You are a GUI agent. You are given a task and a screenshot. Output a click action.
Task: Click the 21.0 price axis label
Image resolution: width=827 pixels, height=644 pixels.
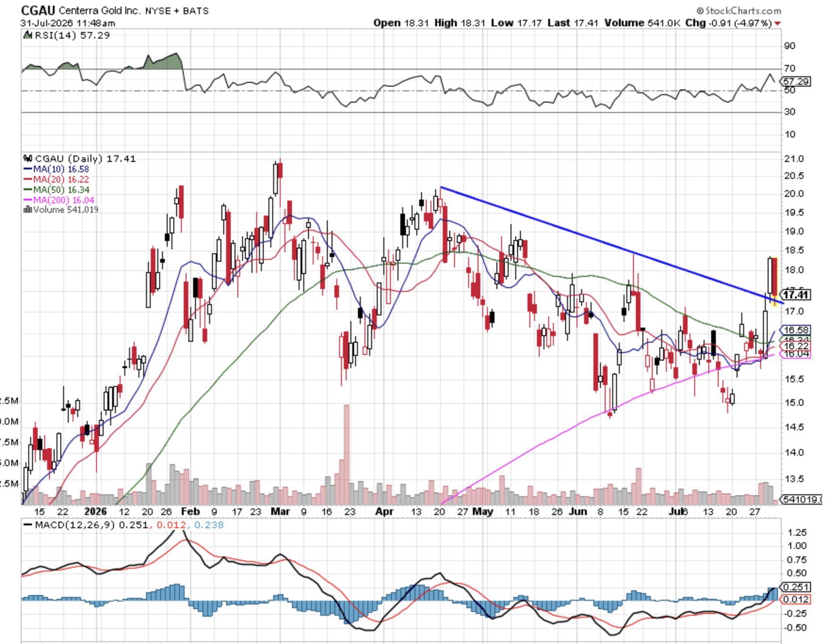tap(794, 159)
